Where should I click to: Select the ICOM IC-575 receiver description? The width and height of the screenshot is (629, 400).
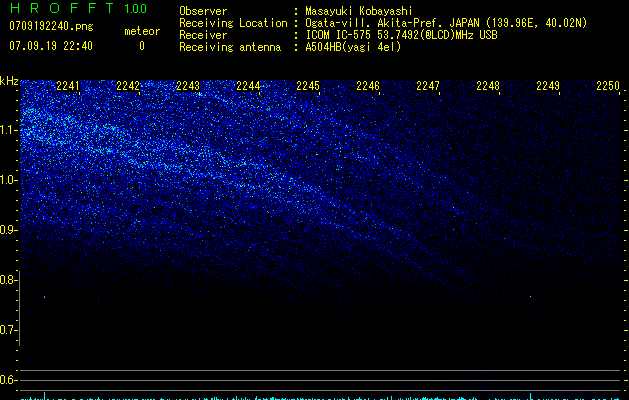[402, 35]
